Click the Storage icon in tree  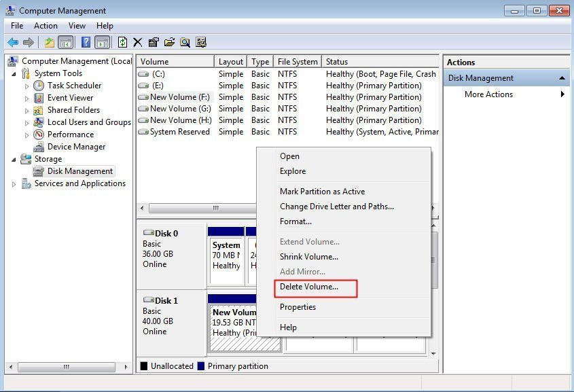(26, 159)
